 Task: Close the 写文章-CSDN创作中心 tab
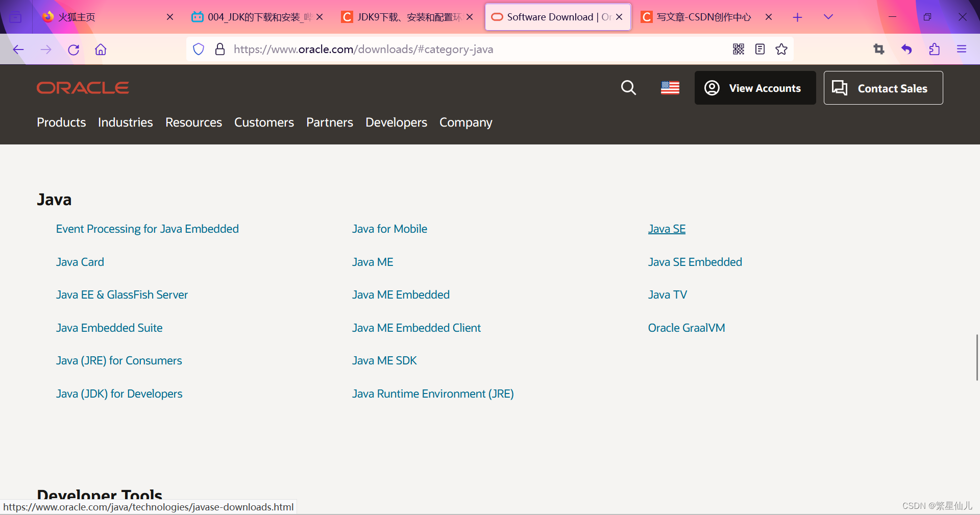769,17
